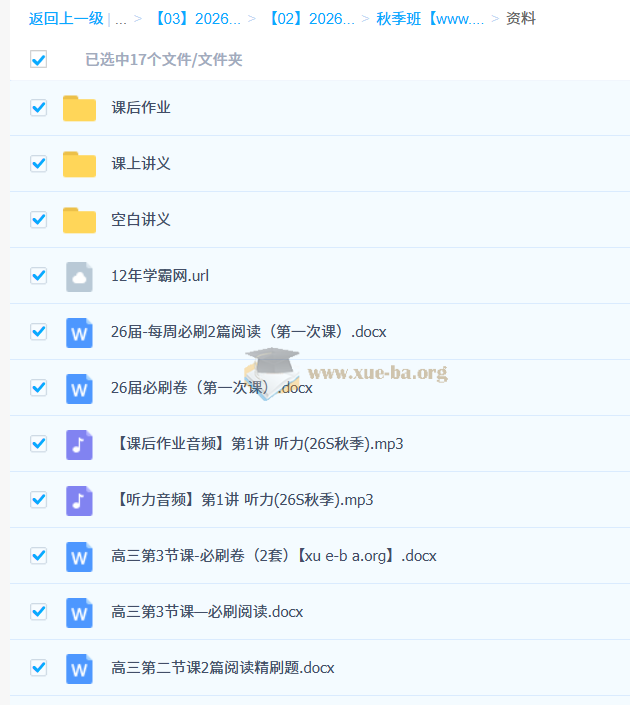Click the 课上讲义 folder icon
The height and width of the screenshot is (705, 630).
[x=79, y=164]
